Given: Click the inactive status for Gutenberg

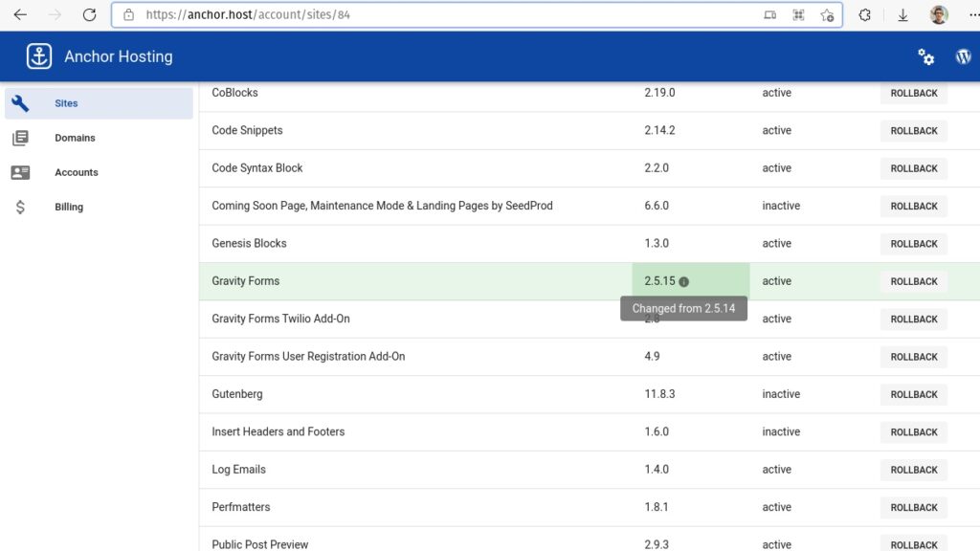Looking at the screenshot, I should 781,394.
